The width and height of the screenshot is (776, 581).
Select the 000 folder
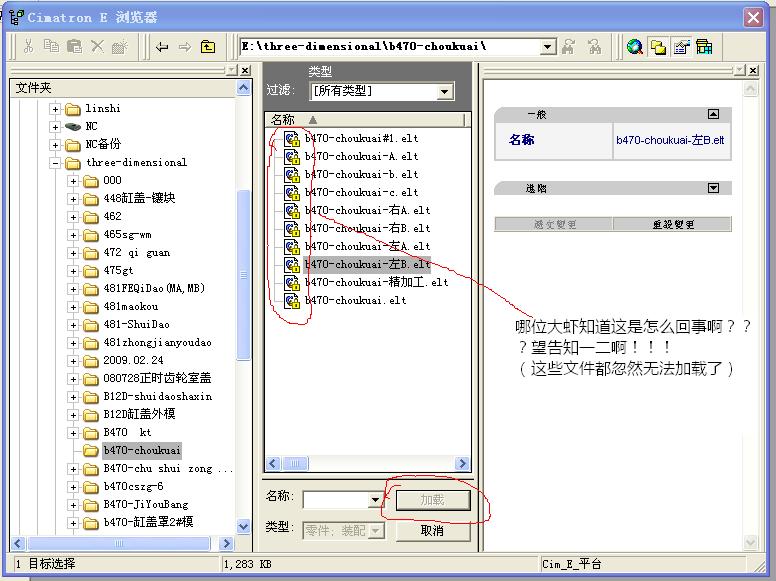tap(112, 180)
